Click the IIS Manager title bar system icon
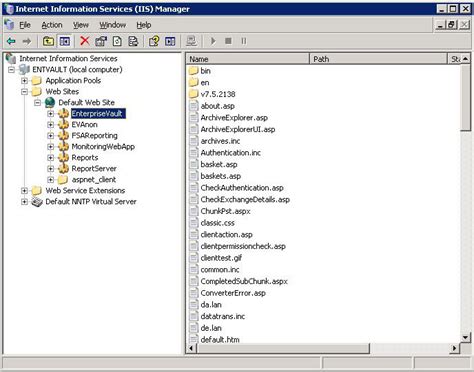 coord(8,9)
